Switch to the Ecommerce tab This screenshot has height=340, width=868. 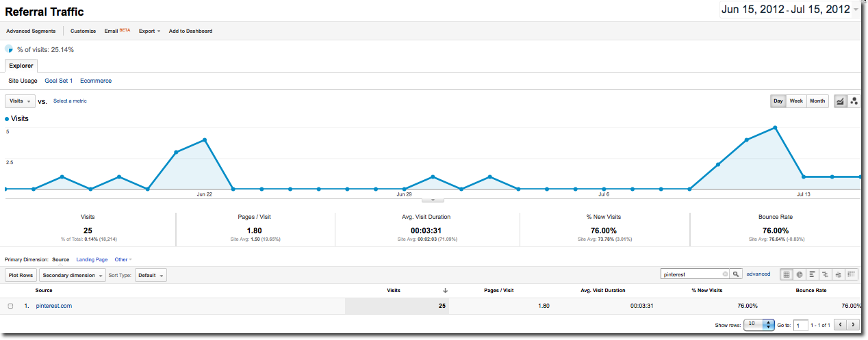96,81
